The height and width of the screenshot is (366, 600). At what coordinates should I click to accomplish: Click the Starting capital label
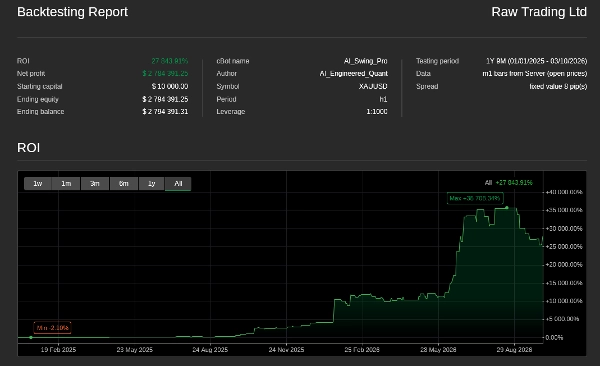[39, 87]
